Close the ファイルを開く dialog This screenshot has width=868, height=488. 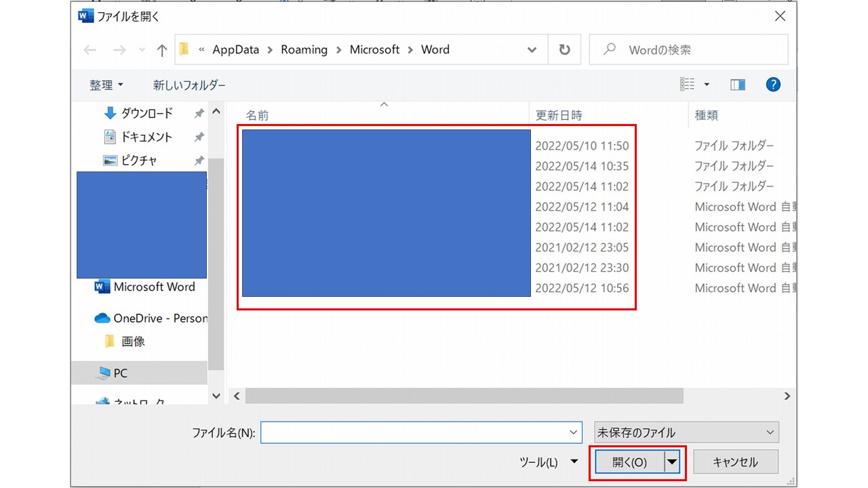pos(780,16)
